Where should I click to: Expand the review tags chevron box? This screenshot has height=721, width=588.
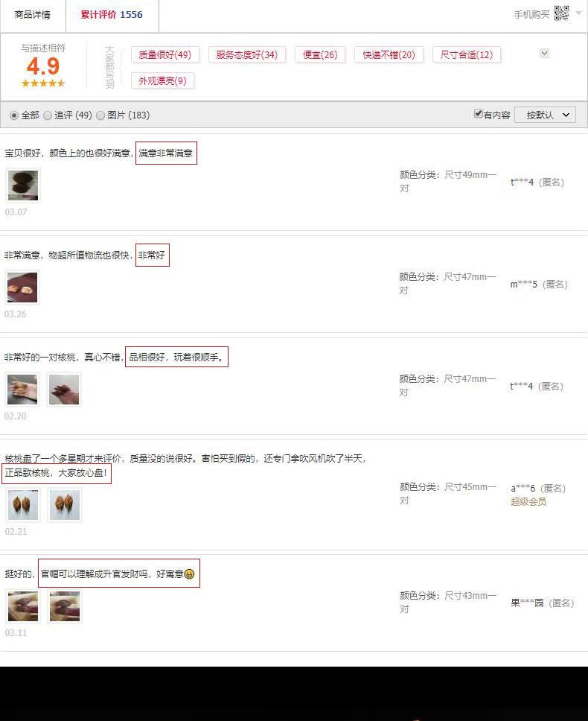point(544,53)
